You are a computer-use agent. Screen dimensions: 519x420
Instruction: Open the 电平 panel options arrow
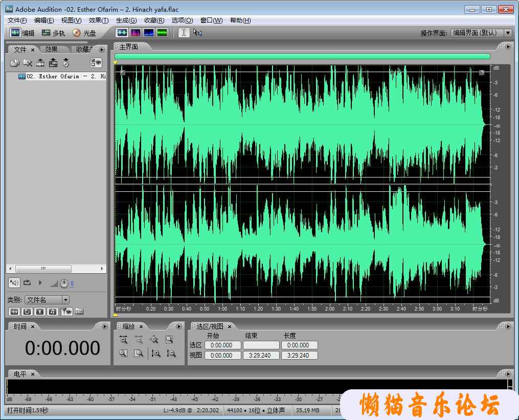[508, 374]
